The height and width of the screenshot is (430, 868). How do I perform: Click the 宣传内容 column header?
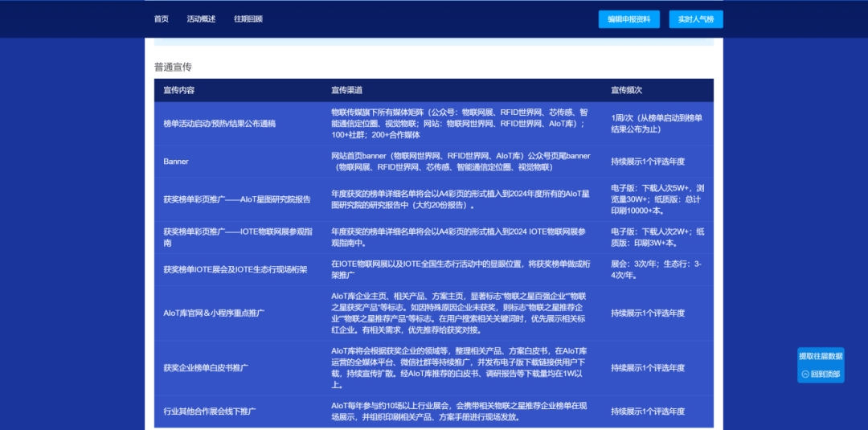coord(178,90)
